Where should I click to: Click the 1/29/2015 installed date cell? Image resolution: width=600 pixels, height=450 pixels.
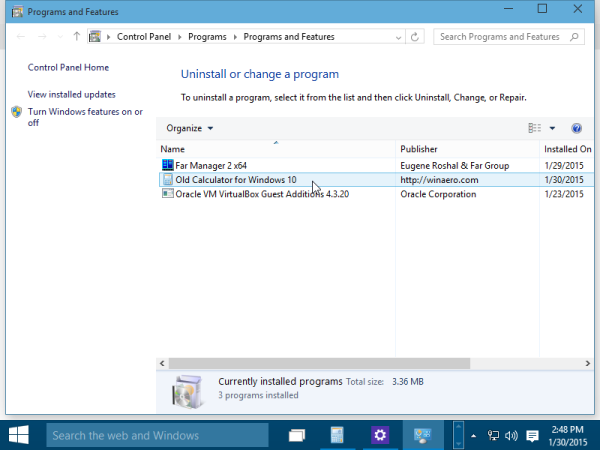(x=564, y=166)
